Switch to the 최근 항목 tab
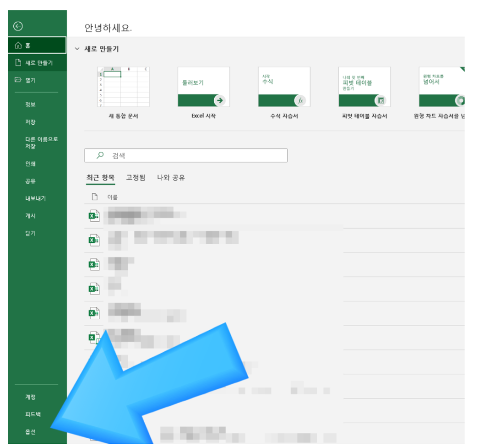Image resolution: width=478 pixels, height=448 pixels. (100, 178)
